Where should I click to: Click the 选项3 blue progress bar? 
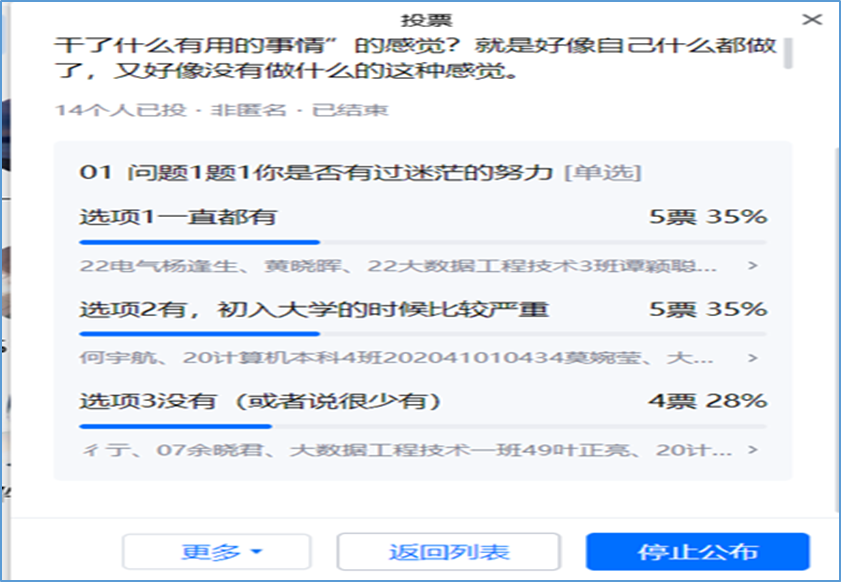175,426
